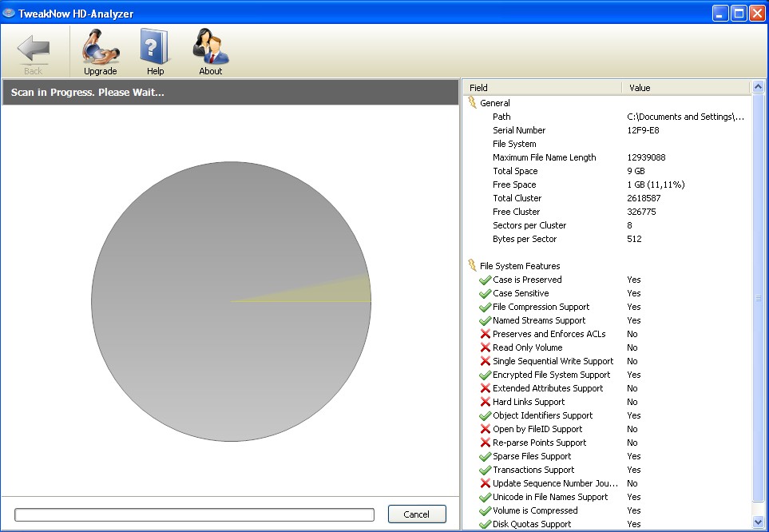The width and height of the screenshot is (769, 532).
Task: Open the Help book icon
Action: coord(154,46)
